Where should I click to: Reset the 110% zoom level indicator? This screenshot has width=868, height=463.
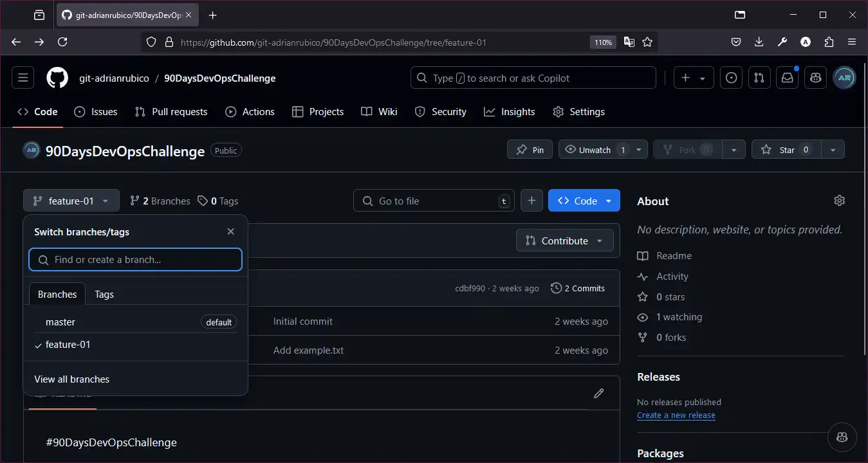point(604,42)
